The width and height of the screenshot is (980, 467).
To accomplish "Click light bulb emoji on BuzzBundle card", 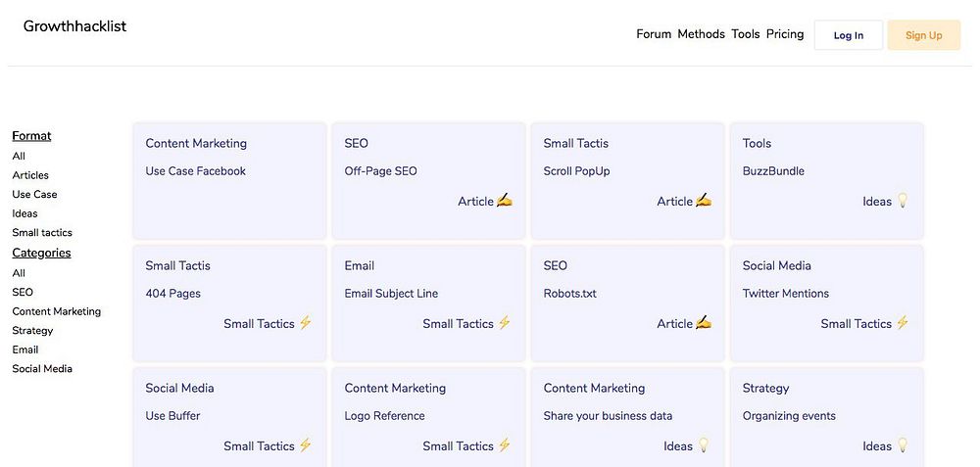I will 903,201.
